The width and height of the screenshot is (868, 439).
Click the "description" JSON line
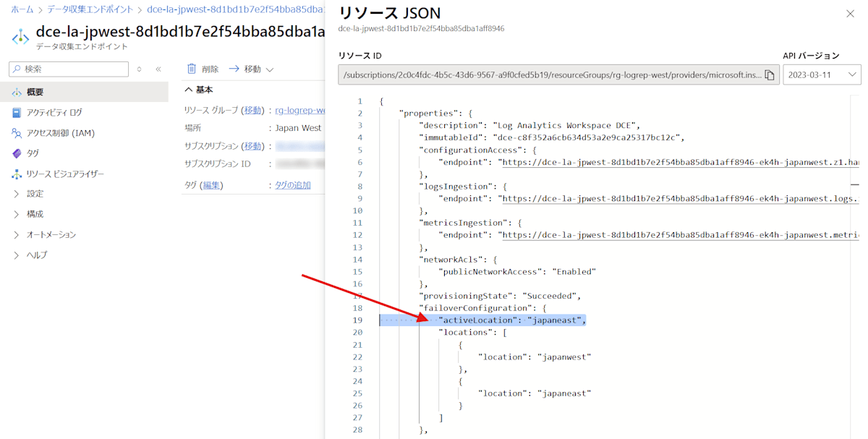pyautogui.click(x=529, y=125)
